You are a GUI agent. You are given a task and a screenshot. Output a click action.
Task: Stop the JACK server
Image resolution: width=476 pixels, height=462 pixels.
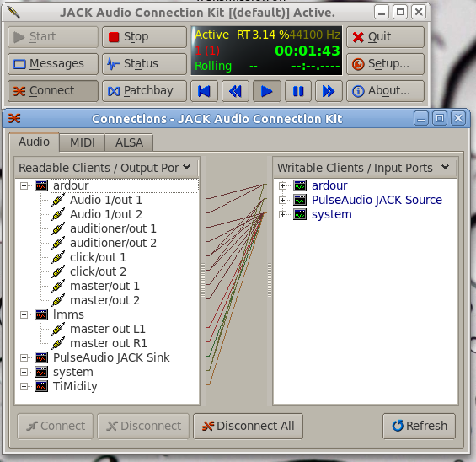tap(144, 37)
